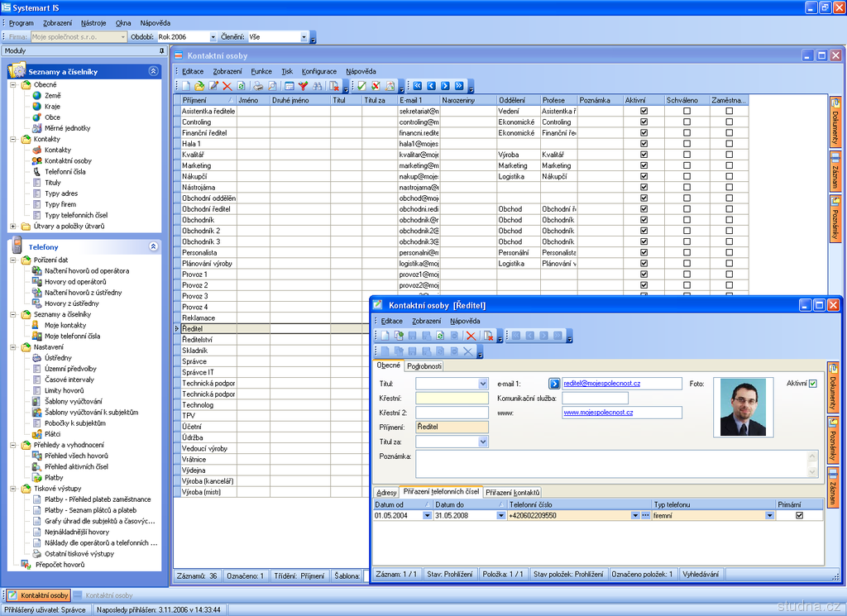Click the green refresh icon in list toolbar

[241, 86]
